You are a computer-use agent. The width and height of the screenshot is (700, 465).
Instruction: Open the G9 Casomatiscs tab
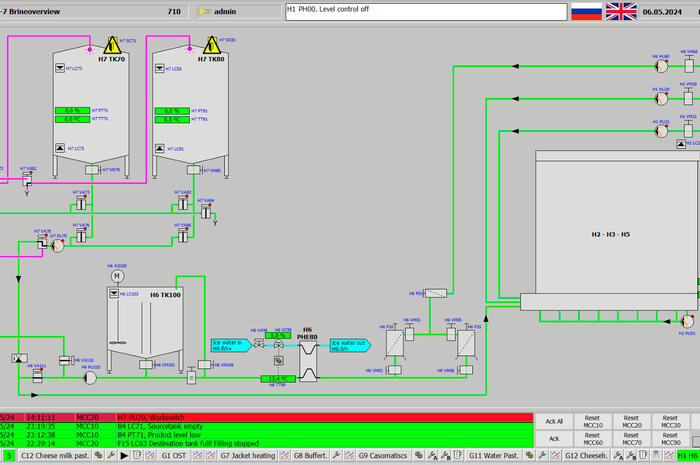[x=383, y=456]
